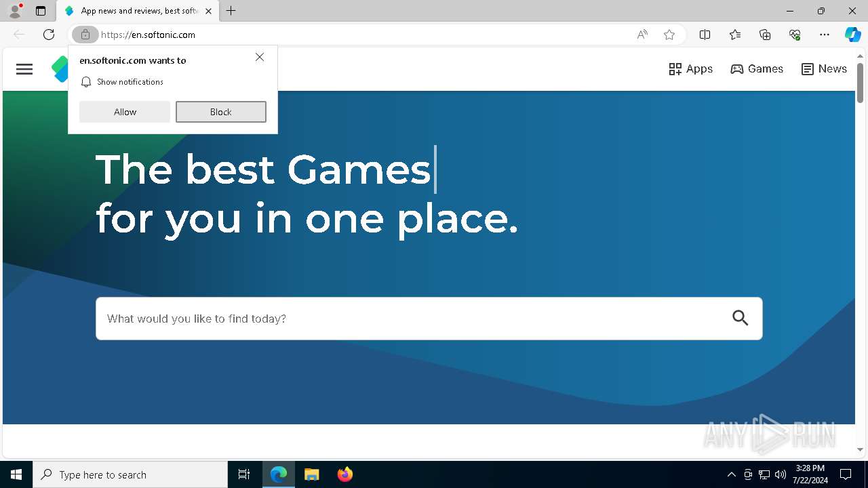Minimize the Edge window
The height and width of the screenshot is (488, 868).
coord(790,11)
